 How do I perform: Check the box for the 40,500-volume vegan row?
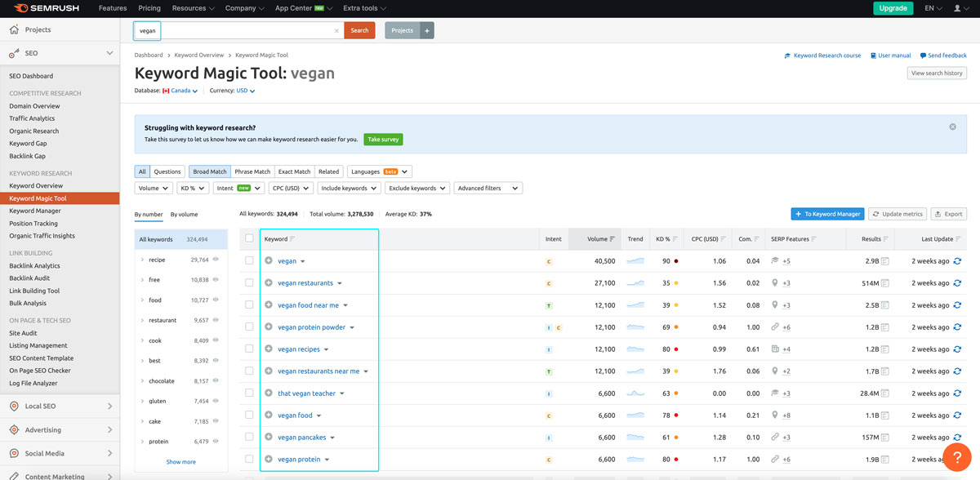[249, 261]
